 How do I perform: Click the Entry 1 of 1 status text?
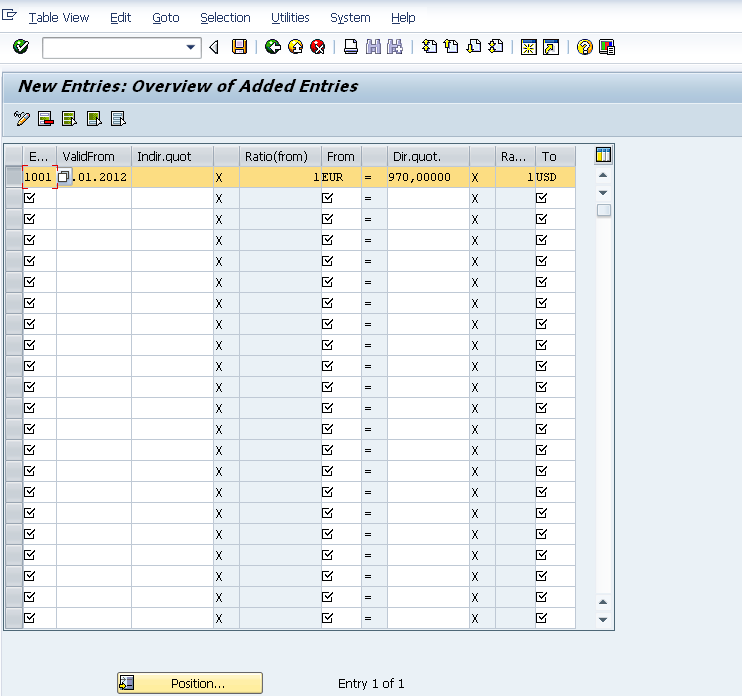(371, 683)
